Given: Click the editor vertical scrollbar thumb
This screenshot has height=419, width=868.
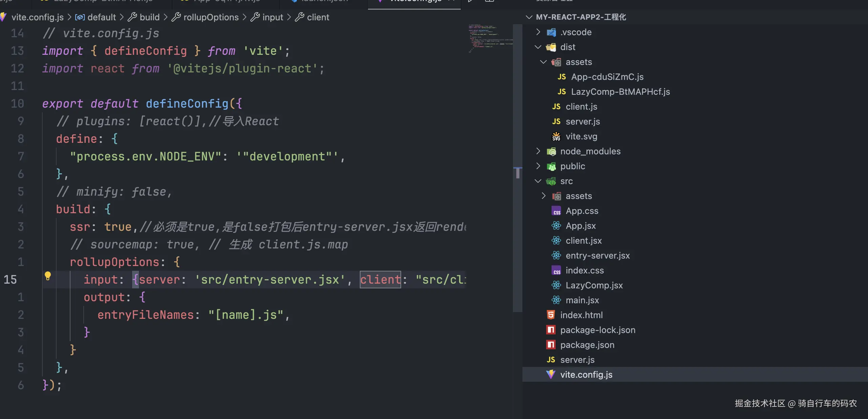Looking at the screenshot, I should 518,173.
